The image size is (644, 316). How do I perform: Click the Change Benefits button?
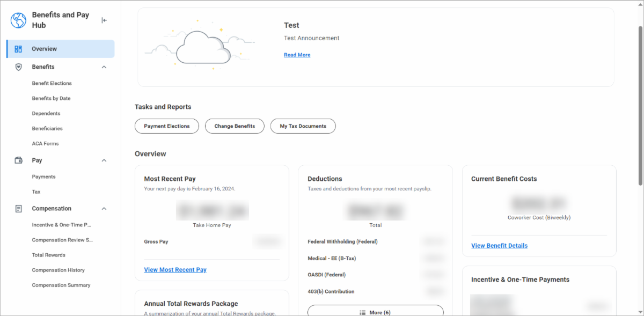235,126
